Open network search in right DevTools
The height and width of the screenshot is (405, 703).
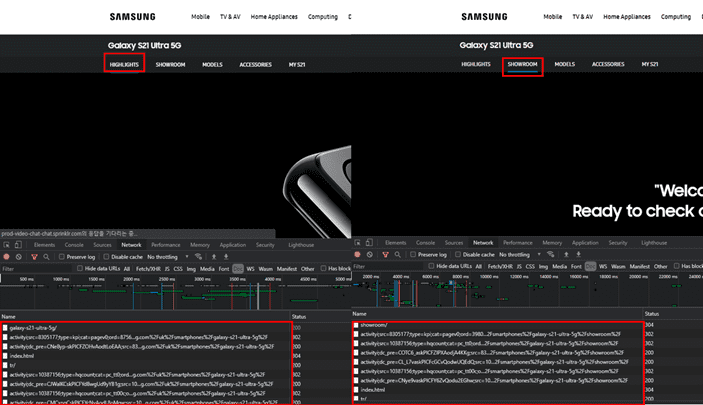click(x=398, y=254)
